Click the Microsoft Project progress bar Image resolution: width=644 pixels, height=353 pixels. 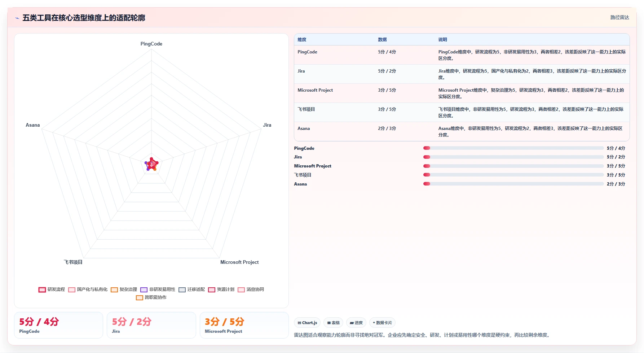[x=513, y=166]
